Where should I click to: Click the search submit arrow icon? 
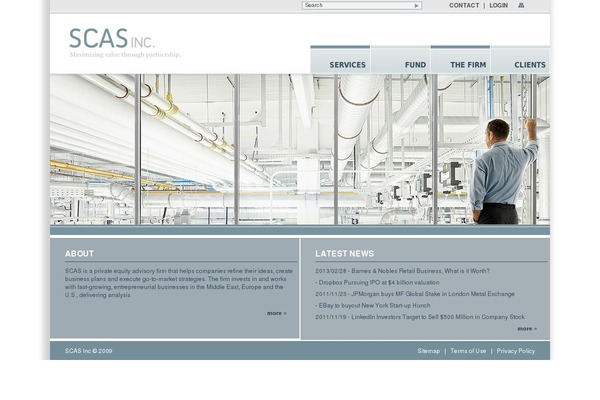click(x=416, y=5)
